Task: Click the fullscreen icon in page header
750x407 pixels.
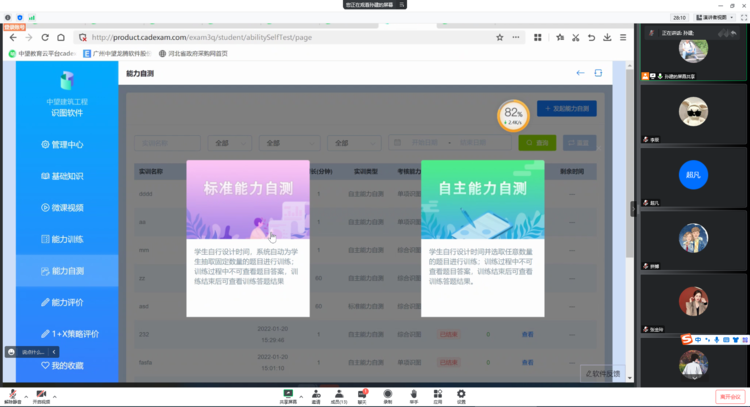Action: click(x=599, y=73)
